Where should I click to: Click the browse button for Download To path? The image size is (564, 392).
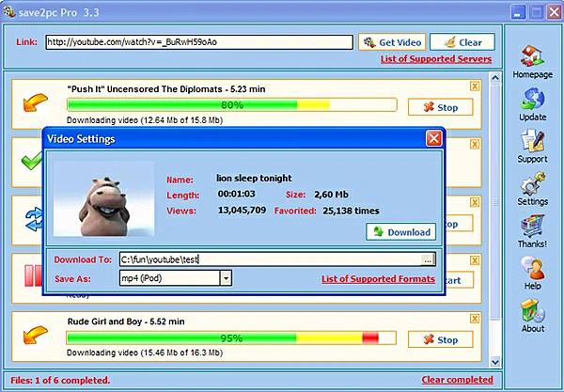coord(428,259)
